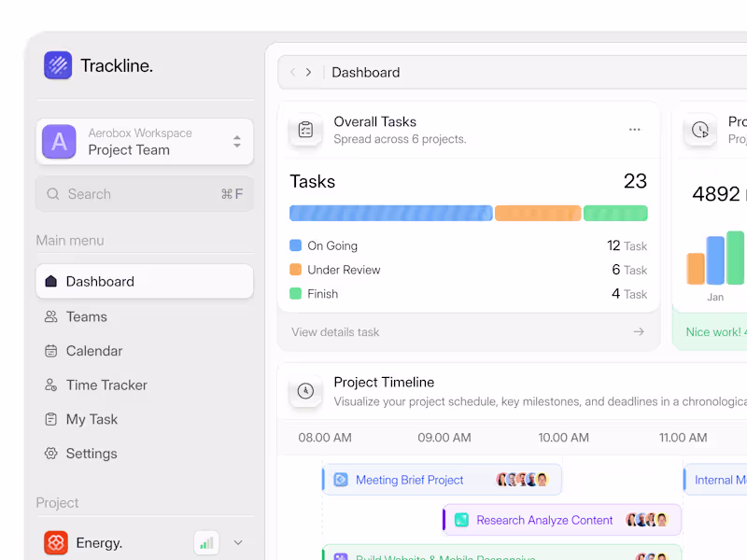Click the My Task icon
Screen dimensions: 747x560
[51, 419]
